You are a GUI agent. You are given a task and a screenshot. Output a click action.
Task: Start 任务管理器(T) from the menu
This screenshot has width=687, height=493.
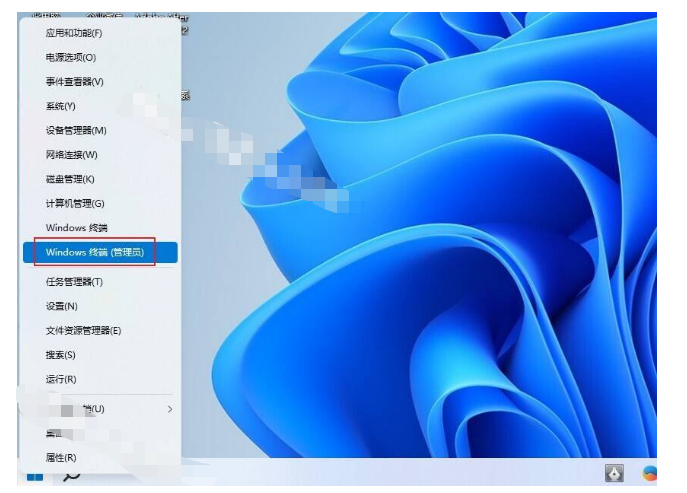(x=74, y=282)
